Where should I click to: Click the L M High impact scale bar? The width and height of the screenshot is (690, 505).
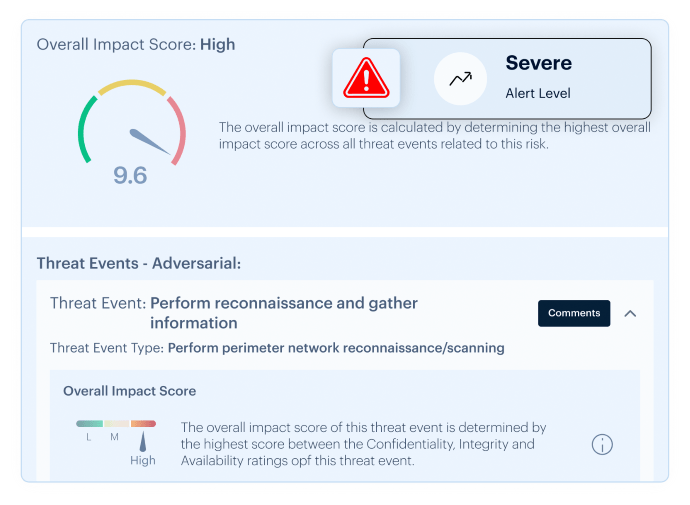(116, 424)
